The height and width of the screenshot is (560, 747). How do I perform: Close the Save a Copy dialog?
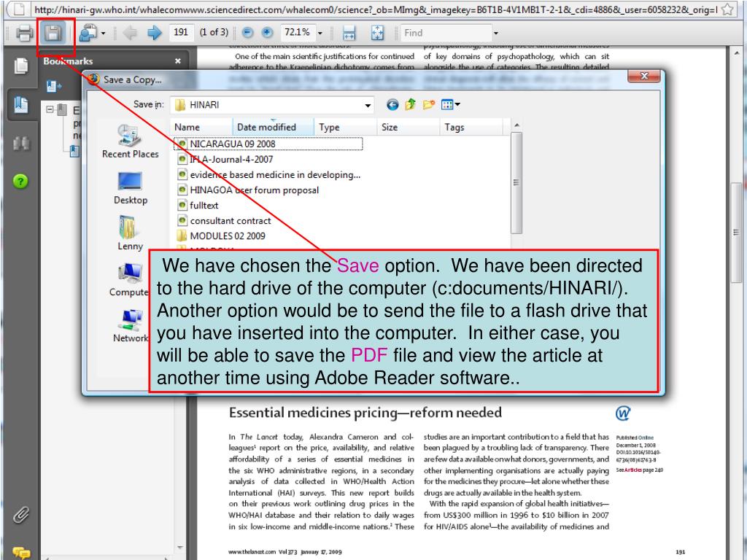click(643, 76)
